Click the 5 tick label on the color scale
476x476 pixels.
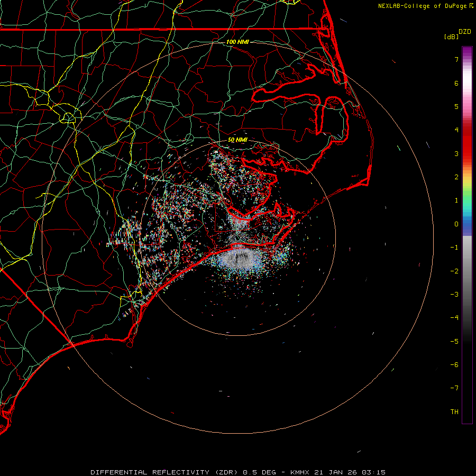point(456,106)
